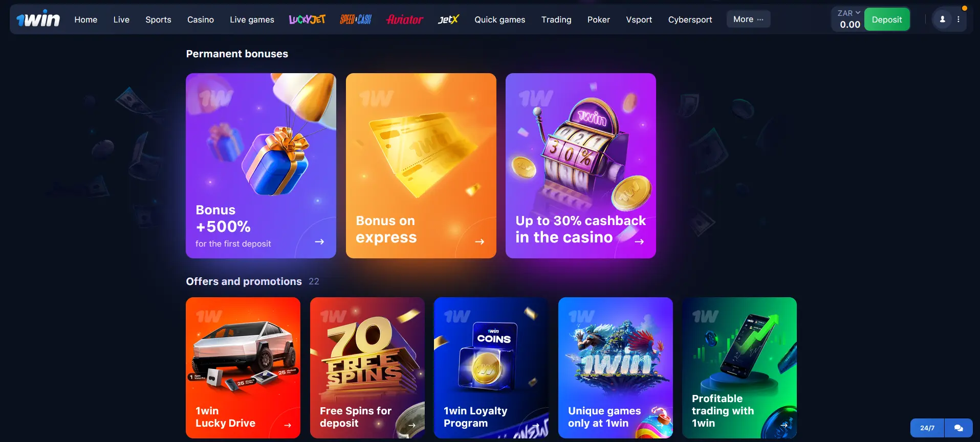Image resolution: width=980 pixels, height=442 pixels.
Task: Go to the Casino menu item
Action: point(201,19)
